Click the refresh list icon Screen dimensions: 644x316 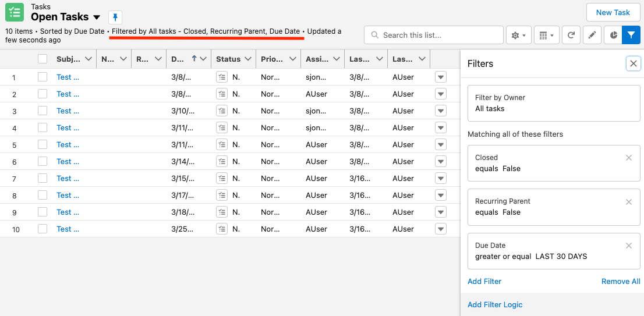click(x=571, y=35)
